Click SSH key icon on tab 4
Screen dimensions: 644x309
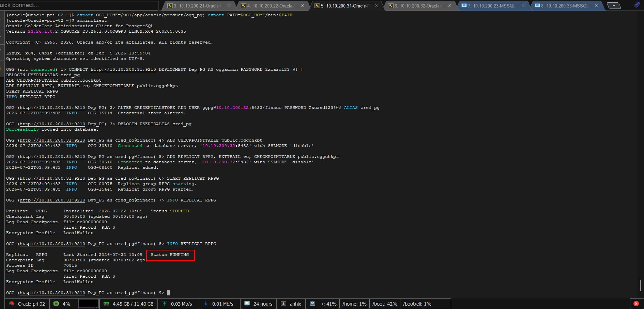[244, 6]
